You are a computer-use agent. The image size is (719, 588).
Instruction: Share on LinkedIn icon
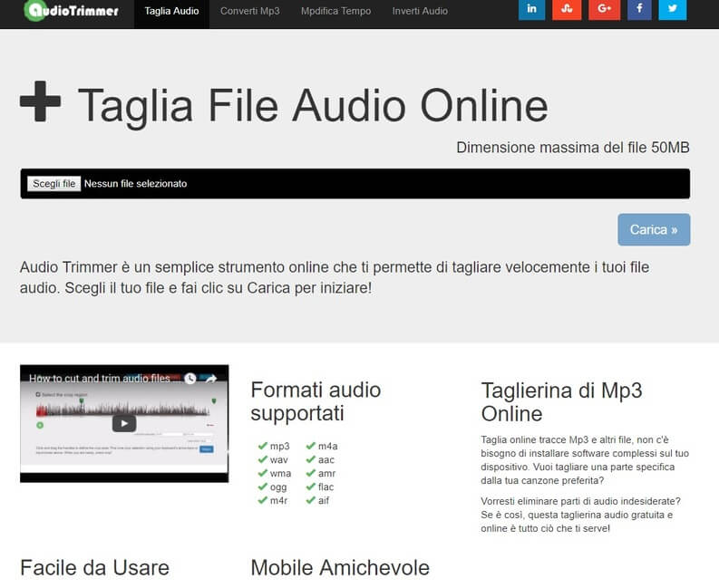click(531, 9)
